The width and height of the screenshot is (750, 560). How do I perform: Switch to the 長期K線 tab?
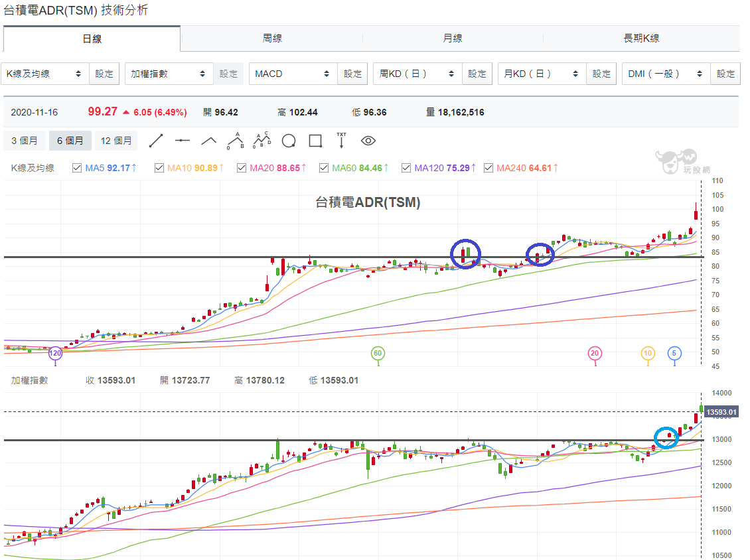641,38
